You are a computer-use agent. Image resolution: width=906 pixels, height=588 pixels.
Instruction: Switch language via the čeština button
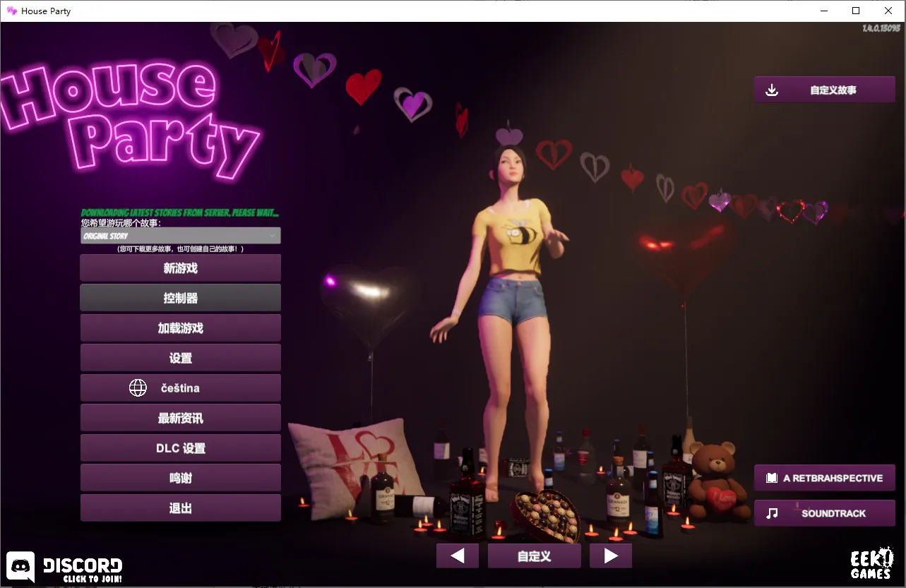[x=180, y=388]
